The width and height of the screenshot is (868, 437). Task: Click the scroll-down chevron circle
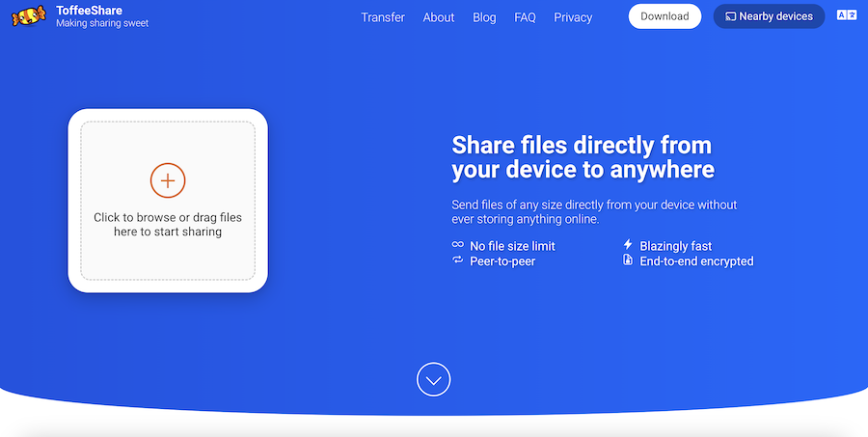[433, 379]
